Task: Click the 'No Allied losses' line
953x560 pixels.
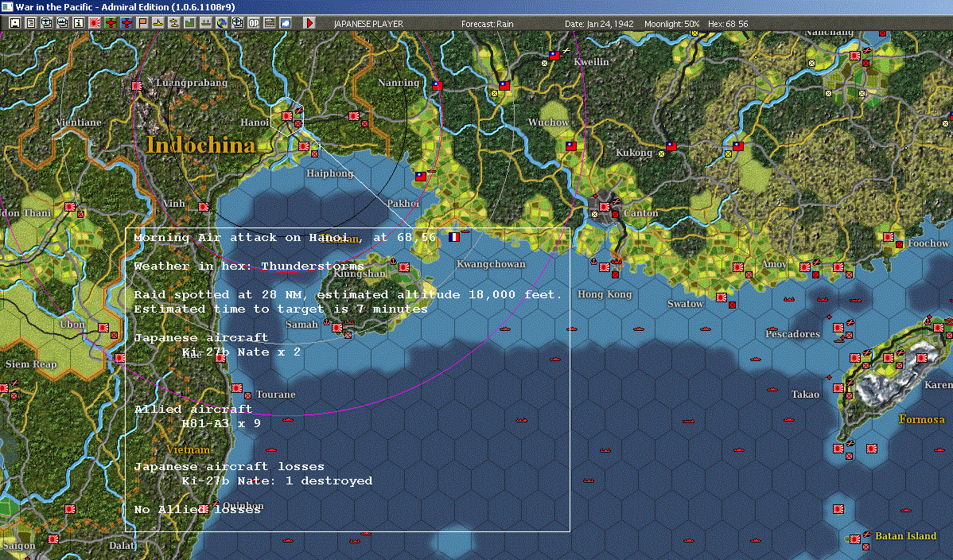Action: coord(197,510)
